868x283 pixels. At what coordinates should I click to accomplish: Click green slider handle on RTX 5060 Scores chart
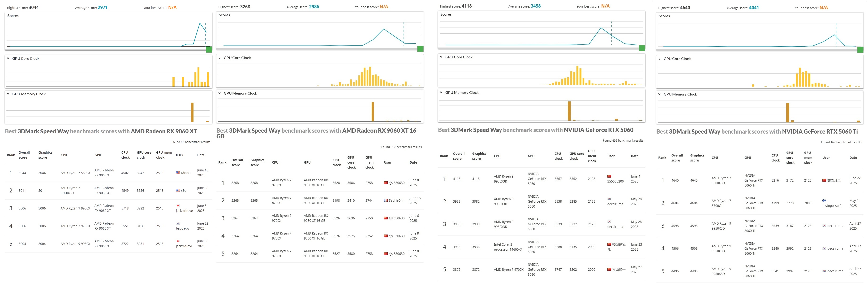642,48
